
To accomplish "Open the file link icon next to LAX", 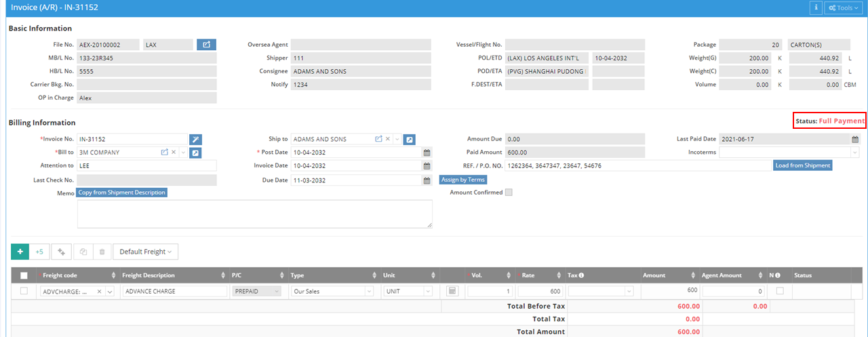I will [x=206, y=45].
